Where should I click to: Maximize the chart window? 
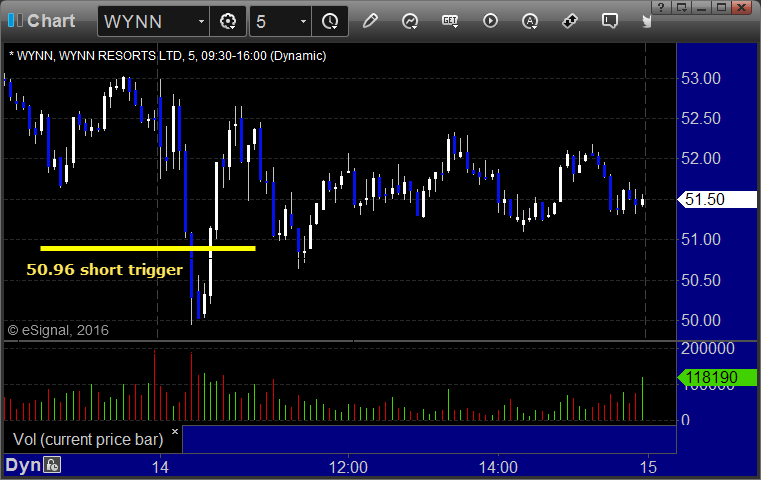click(722, 7)
